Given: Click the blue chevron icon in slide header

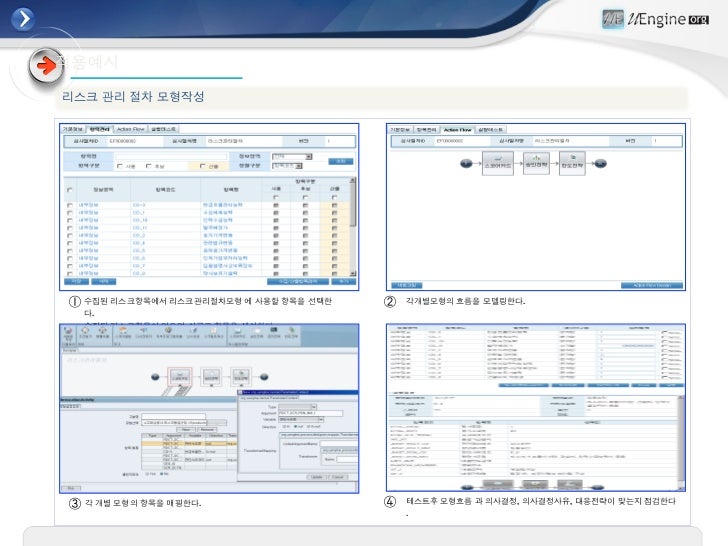Looking at the screenshot, I should tap(22, 19).
